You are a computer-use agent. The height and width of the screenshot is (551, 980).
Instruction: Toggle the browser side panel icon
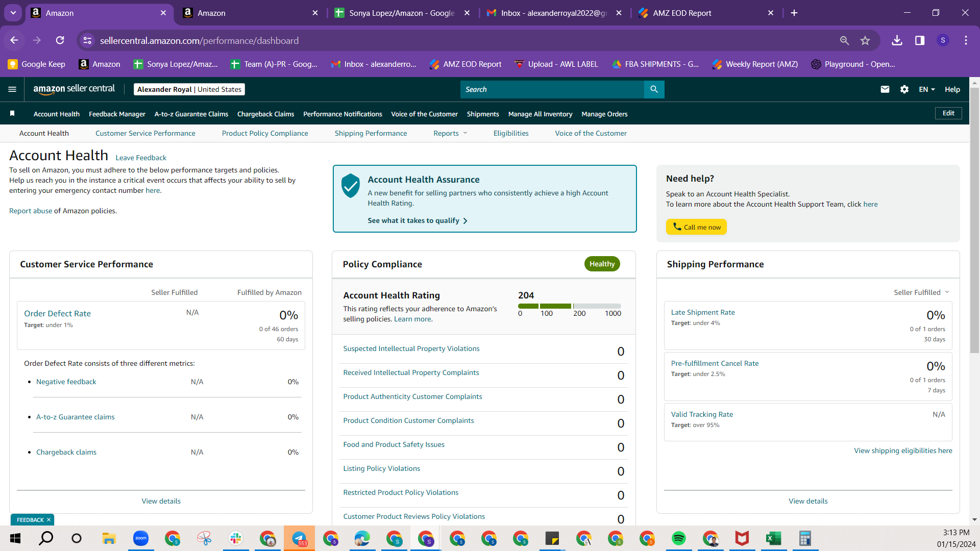pos(920,40)
